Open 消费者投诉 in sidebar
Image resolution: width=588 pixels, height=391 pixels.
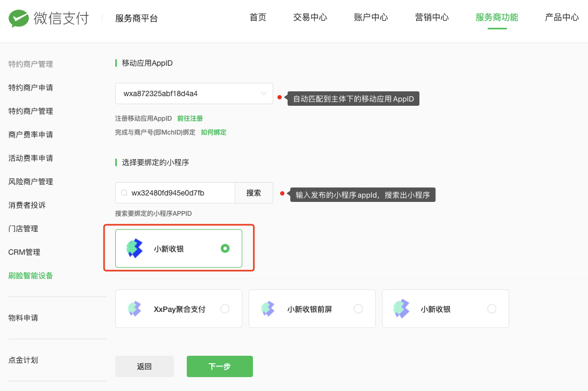(27, 205)
